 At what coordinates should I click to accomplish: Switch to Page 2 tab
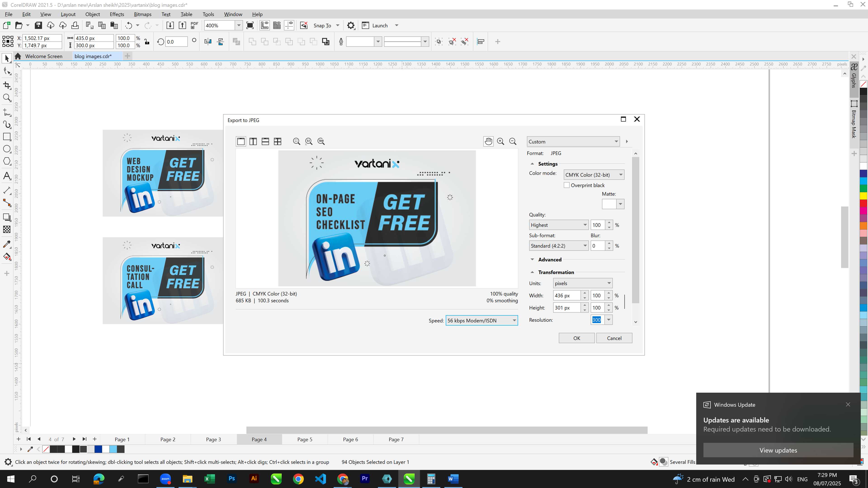click(168, 439)
